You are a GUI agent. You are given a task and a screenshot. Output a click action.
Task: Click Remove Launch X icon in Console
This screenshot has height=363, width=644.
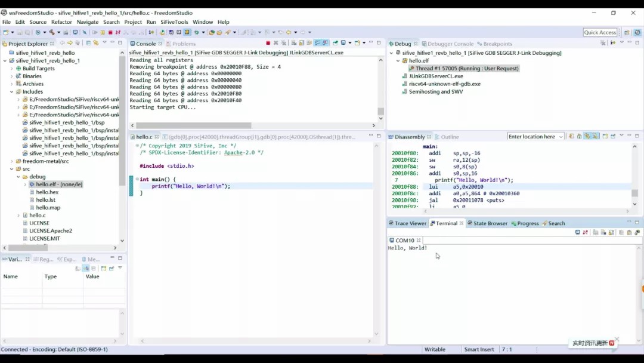point(275,43)
